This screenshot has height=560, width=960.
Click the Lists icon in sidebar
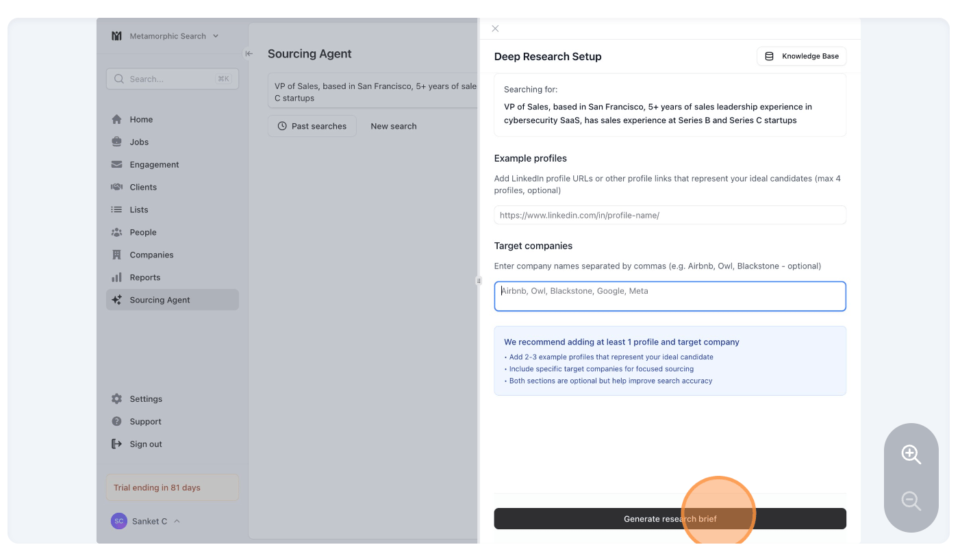116,209
